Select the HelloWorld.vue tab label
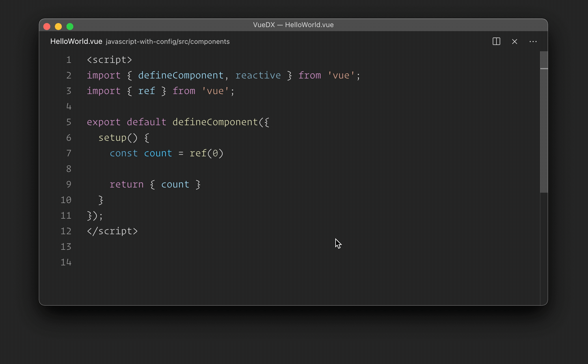 point(76,42)
